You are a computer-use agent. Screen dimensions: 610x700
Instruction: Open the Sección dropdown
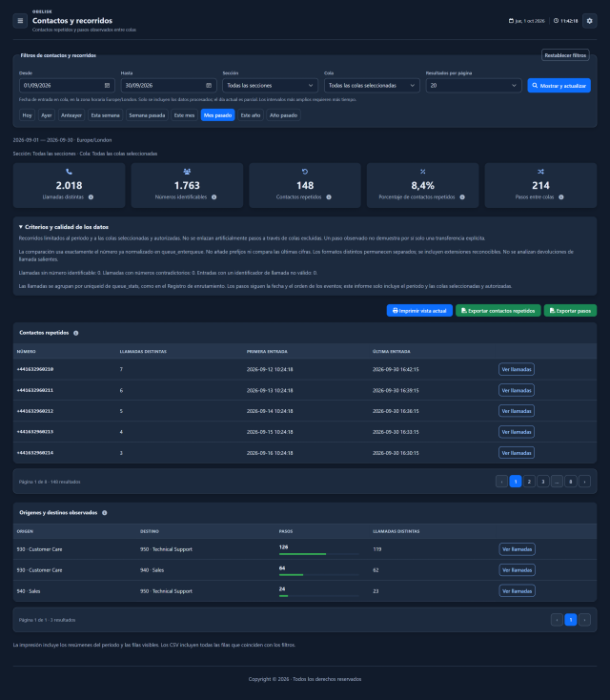tap(270, 85)
